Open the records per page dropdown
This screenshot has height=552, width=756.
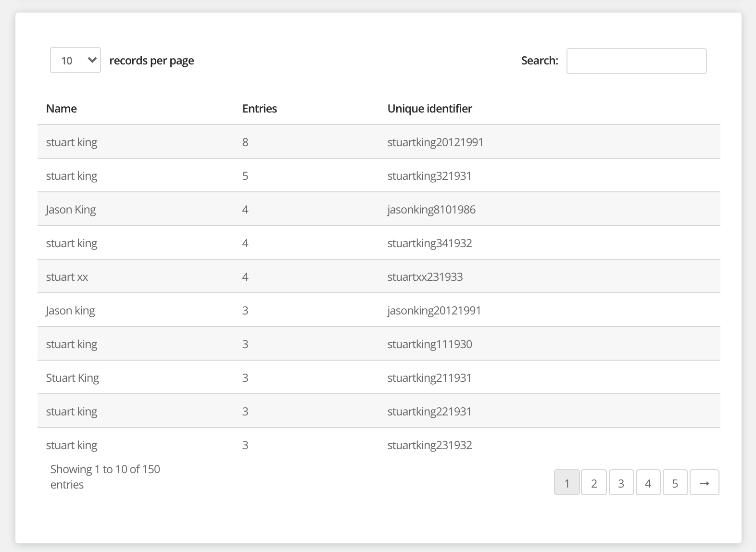tap(76, 60)
